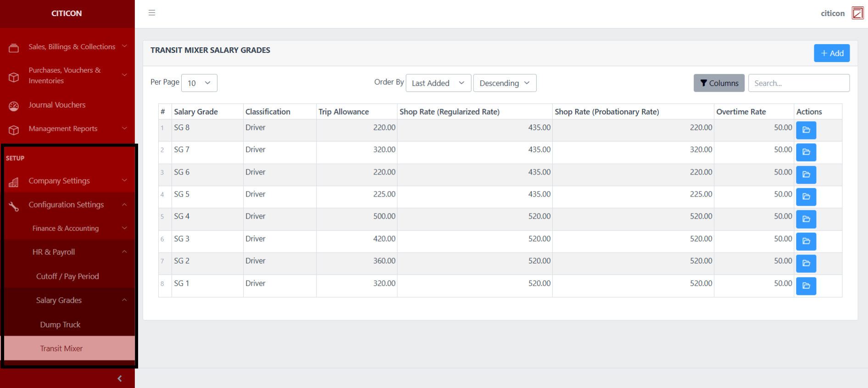
Task: Open the Last Added order dropdown
Action: [x=438, y=83]
